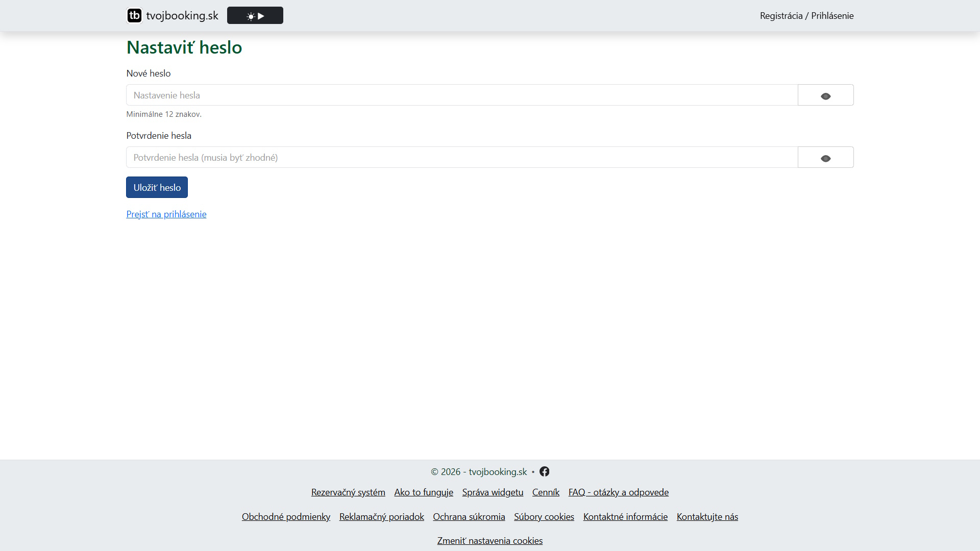The height and width of the screenshot is (551, 980).
Task: Show the new password via eye icon
Action: coord(826,95)
